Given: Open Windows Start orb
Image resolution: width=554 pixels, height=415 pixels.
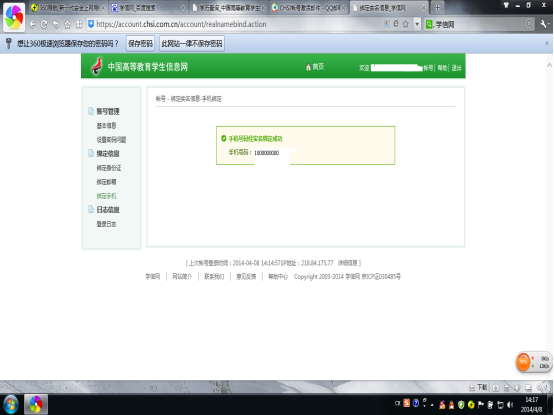Looking at the screenshot, I should point(11,404).
